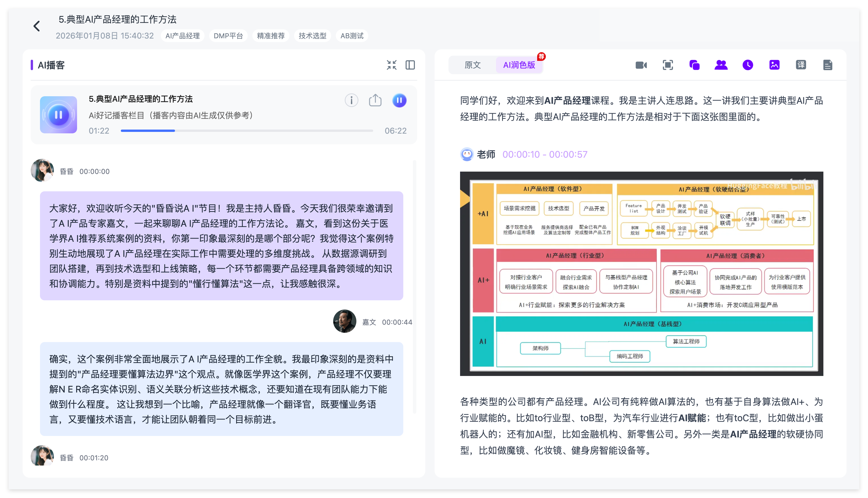Image resolution: width=868 pixels, height=498 pixels.
Task: Pause podcast on the large cover button
Action: click(59, 115)
